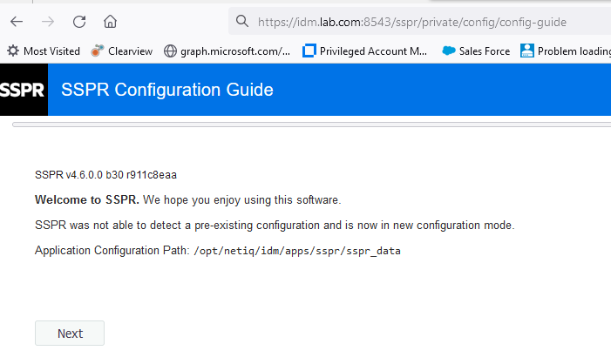Focus the address bar URL field
The width and height of the screenshot is (611, 364).
coord(418,22)
